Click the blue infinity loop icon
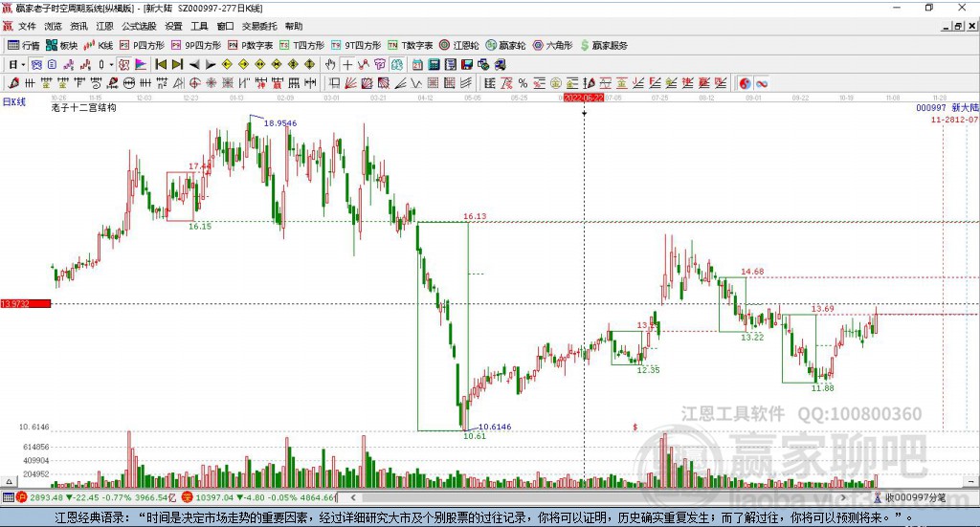Screen dimensions: 980x527 761,83
